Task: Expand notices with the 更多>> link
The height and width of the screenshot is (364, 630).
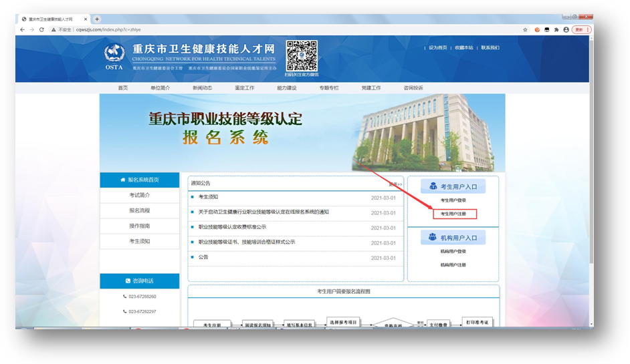Action: click(395, 184)
